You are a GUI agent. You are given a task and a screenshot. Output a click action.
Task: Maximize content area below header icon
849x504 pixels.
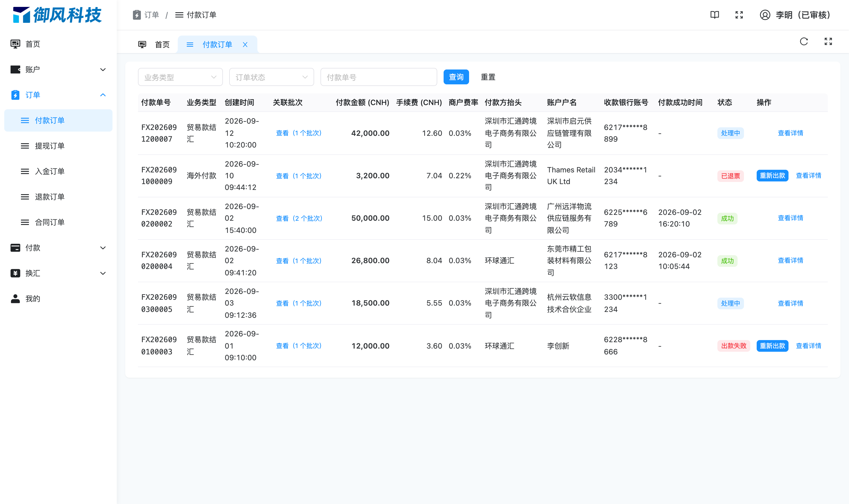[828, 41]
